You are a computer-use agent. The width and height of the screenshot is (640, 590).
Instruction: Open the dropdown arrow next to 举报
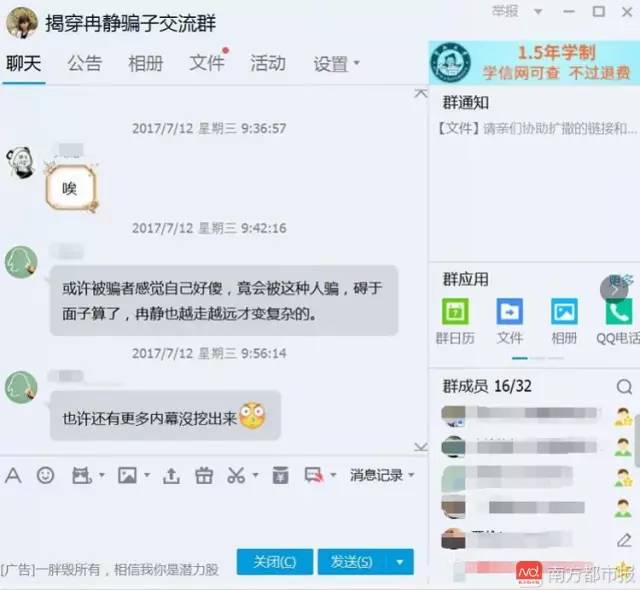[x=540, y=12]
